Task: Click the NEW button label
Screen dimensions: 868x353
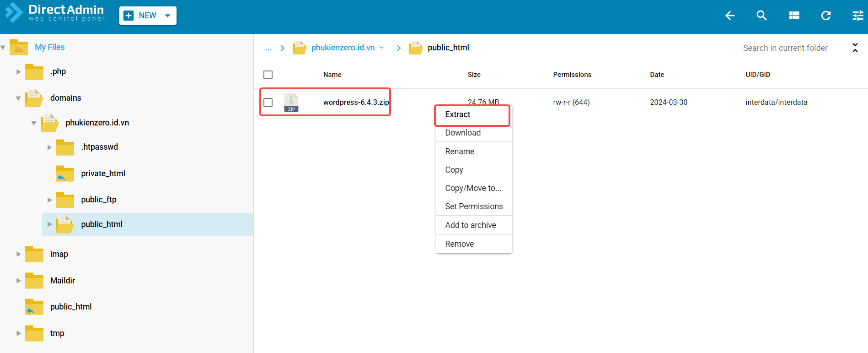Action: pyautogui.click(x=148, y=16)
